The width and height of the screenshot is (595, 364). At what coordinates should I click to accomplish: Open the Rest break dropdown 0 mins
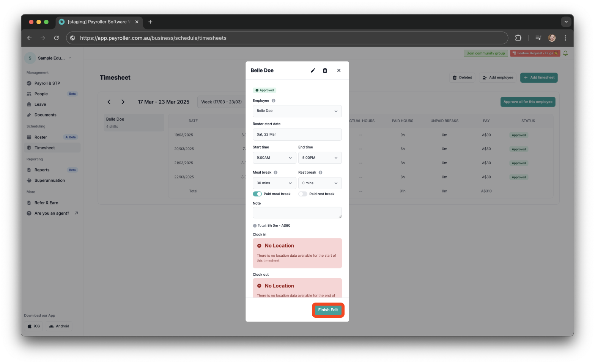[x=320, y=183]
